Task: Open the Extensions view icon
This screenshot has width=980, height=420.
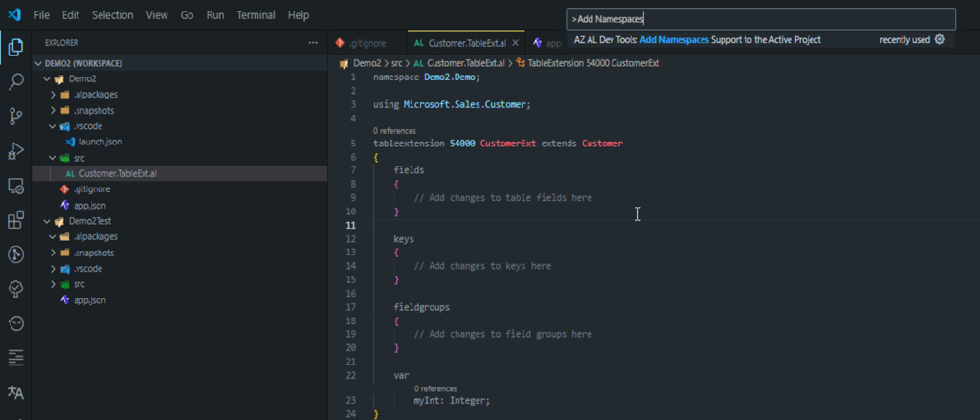Action: [x=15, y=220]
